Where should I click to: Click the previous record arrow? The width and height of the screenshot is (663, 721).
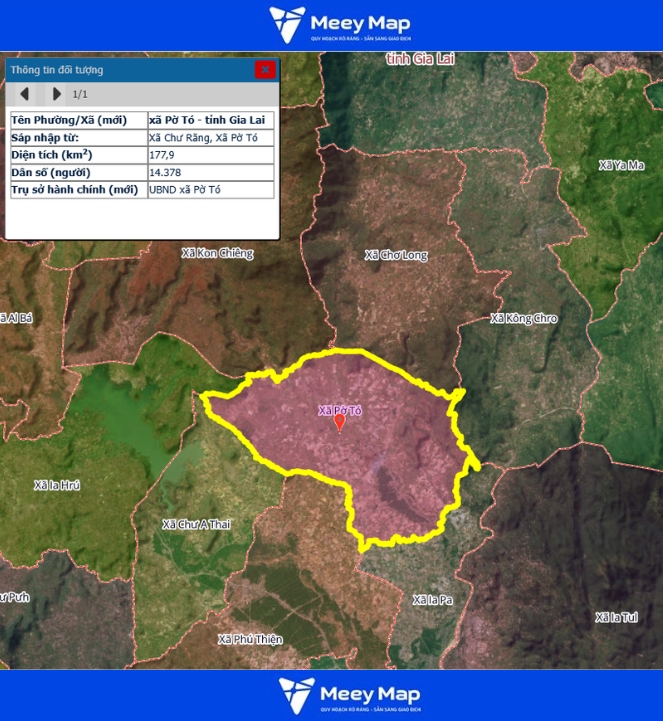[x=25, y=94]
